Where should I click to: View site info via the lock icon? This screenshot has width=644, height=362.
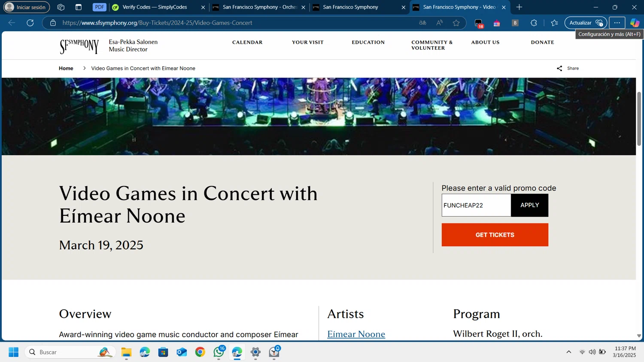pos(53,23)
